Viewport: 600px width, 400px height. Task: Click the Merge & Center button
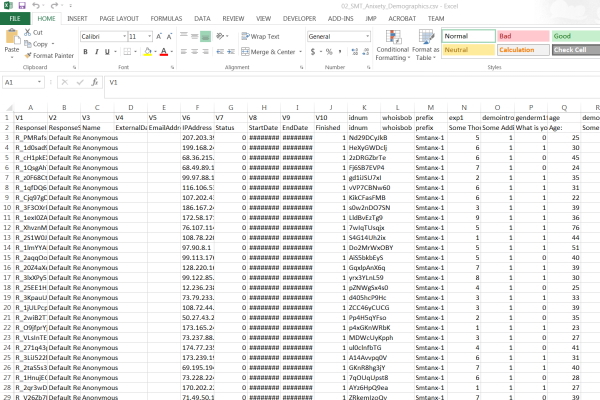tap(271, 51)
